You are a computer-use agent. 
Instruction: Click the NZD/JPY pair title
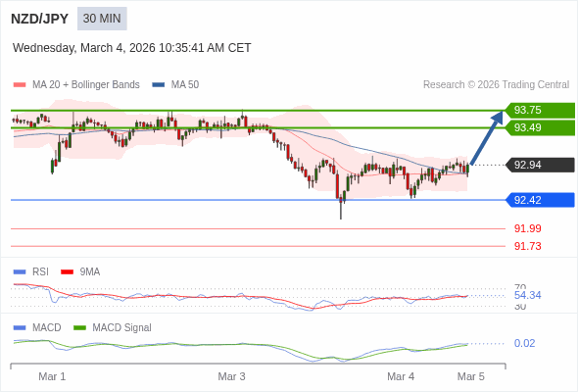pyautogui.click(x=39, y=19)
